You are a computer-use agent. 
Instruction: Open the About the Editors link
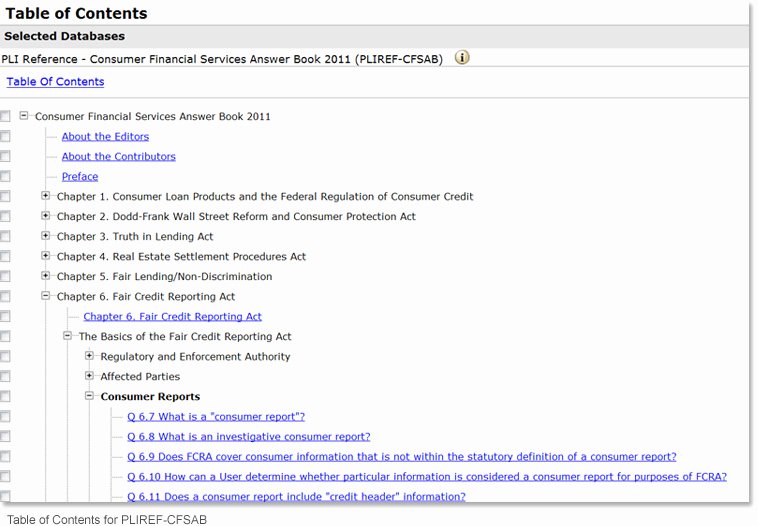(x=105, y=137)
